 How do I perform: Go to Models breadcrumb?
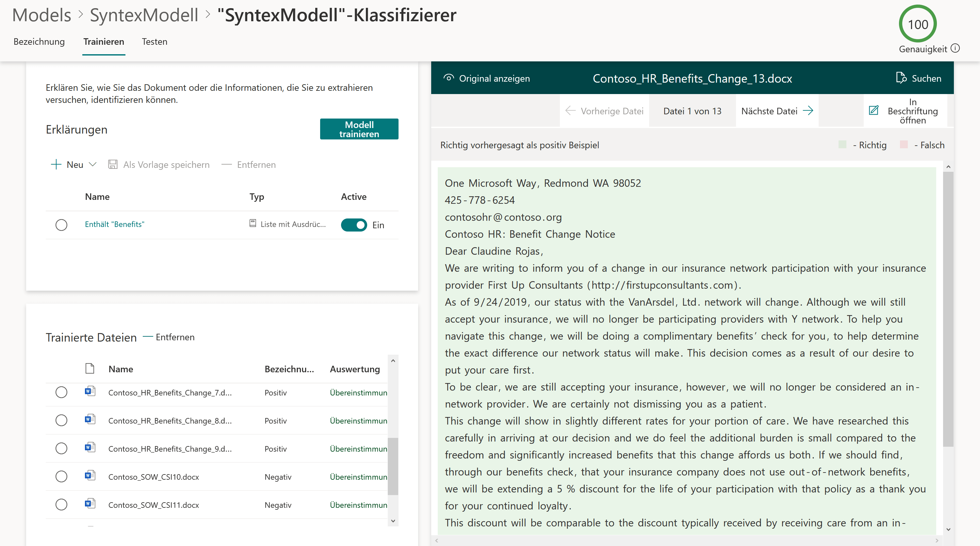[x=41, y=15]
